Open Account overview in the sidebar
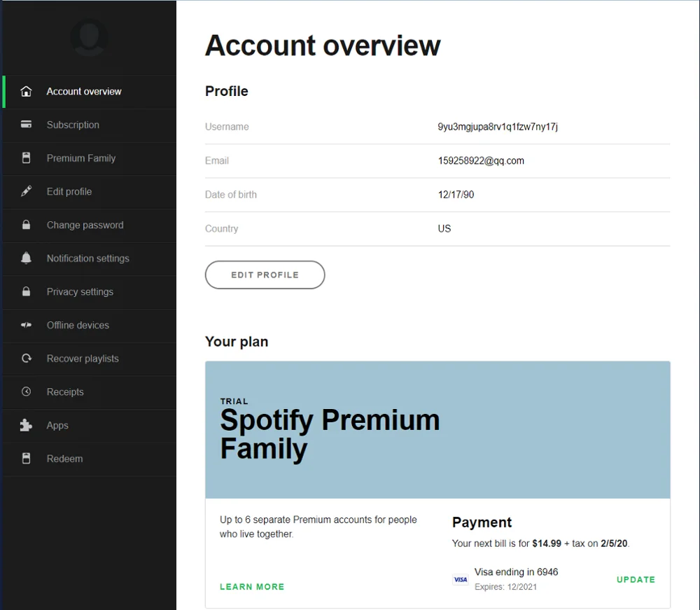The image size is (700, 610). (x=90, y=92)
